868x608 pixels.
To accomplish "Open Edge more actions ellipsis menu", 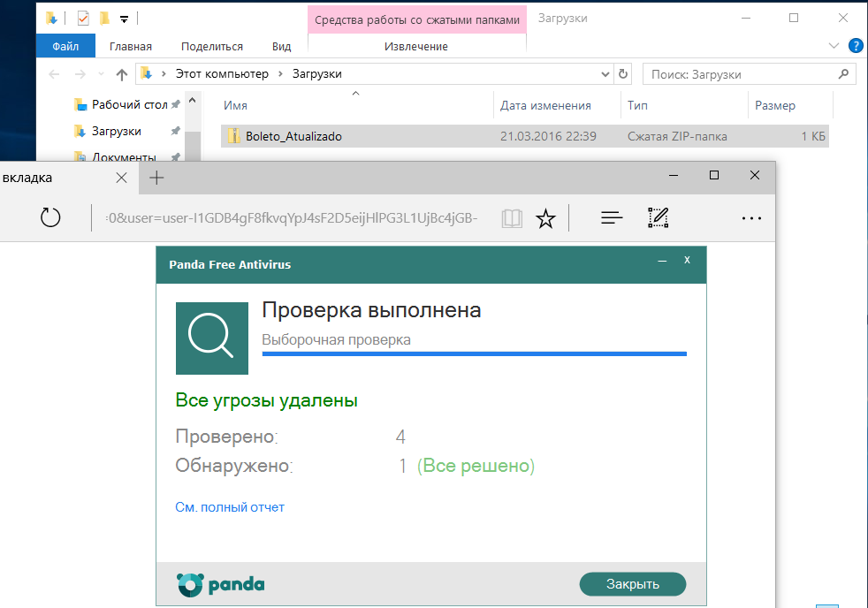I will coord(751,218).
